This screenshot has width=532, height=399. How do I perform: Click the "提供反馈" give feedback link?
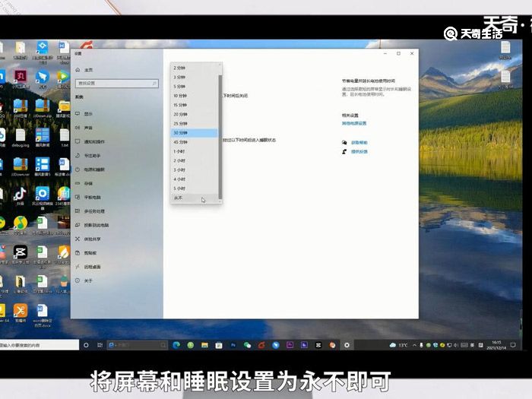(359, 152)
